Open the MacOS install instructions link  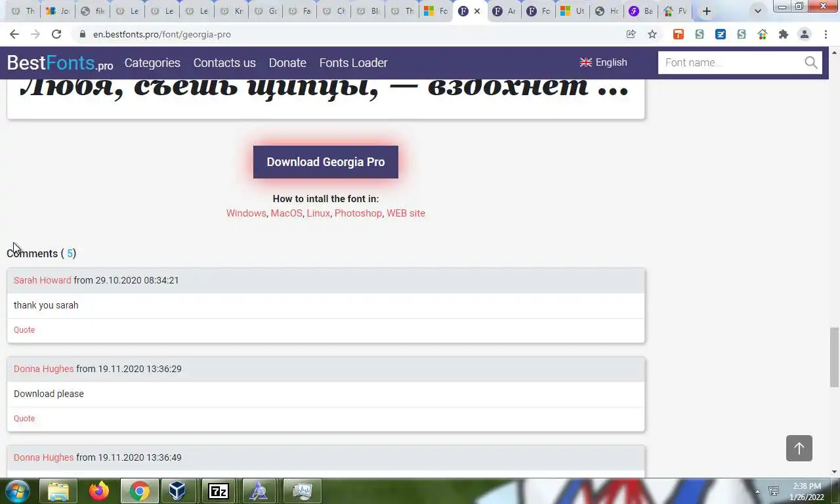[x=286, y=213]
